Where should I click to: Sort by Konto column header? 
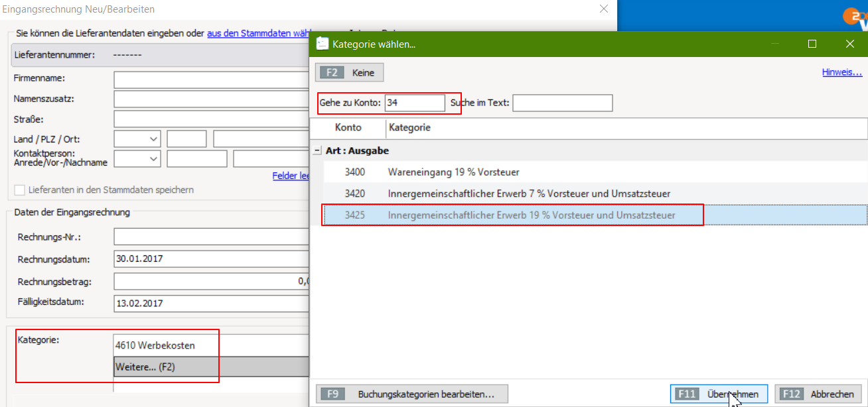tap(348, 127)
